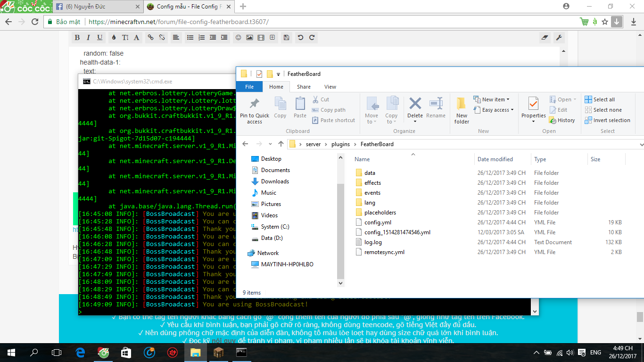Click the editor undo arrow

pyautogui.click(x=300, y=38)
